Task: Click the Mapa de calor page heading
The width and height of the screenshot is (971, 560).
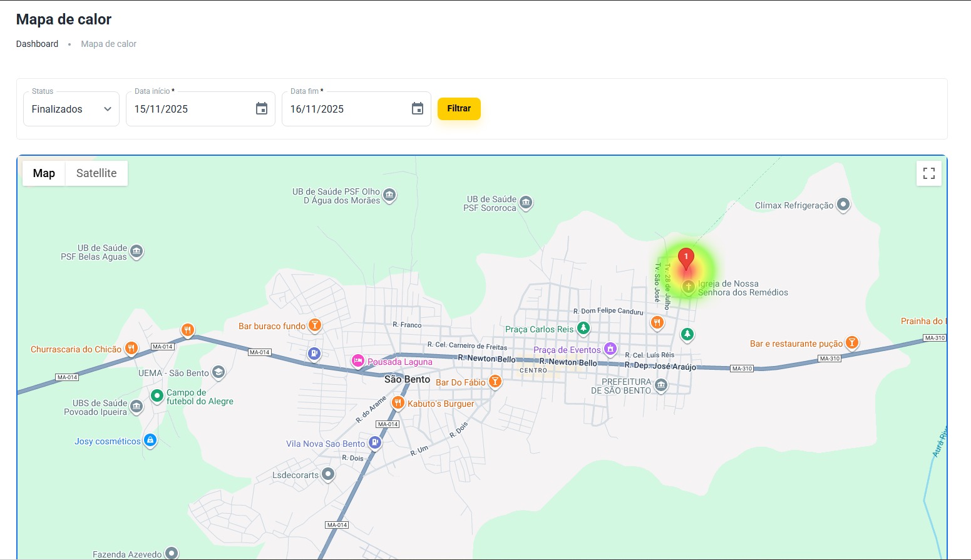Action: tap(64, 19)
